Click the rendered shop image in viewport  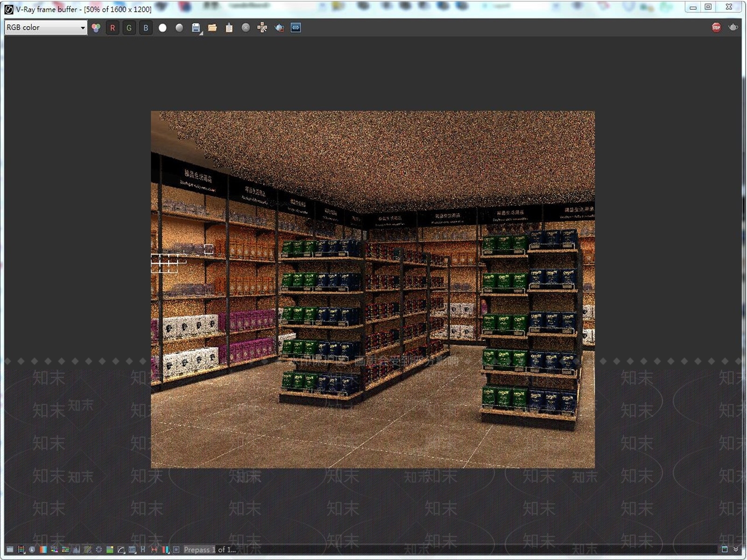pyautogui.click(x=373, y=289)
